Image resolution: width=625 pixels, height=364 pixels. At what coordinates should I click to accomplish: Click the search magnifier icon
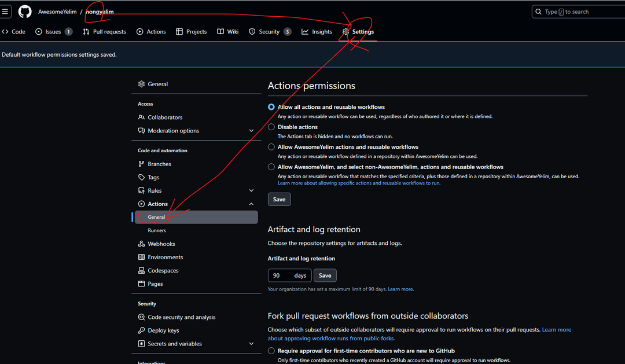[538, 12]
